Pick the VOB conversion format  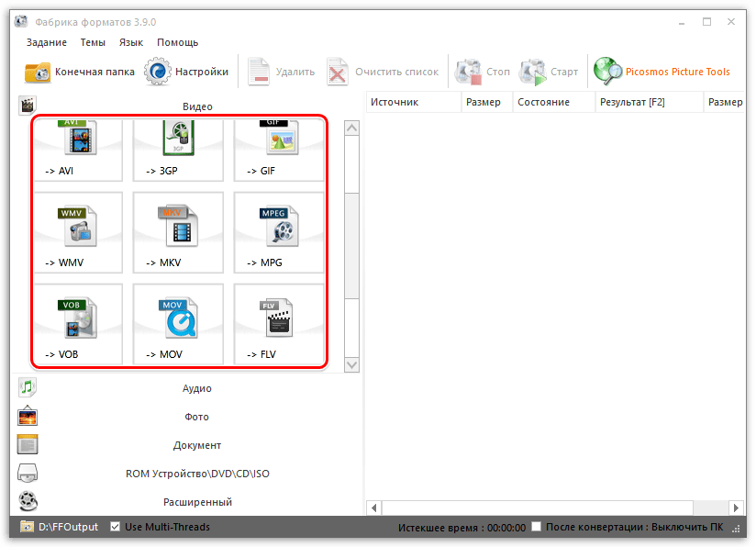point(78,324)
